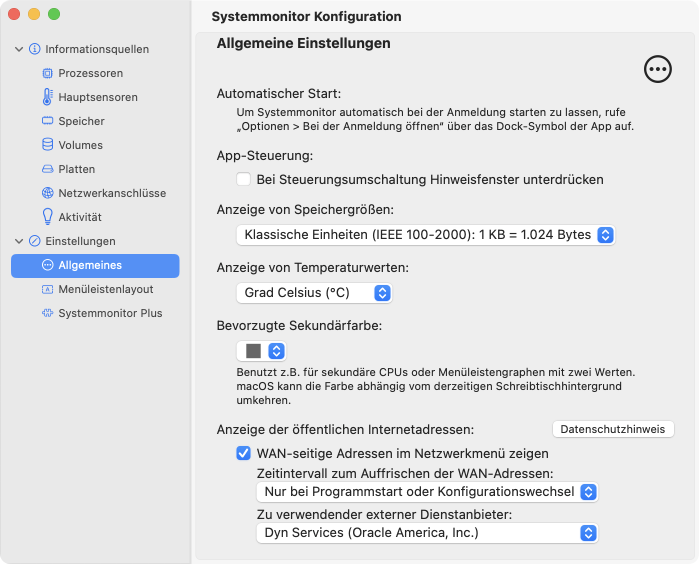Click the Automatischer Start label

click(279, 94)
